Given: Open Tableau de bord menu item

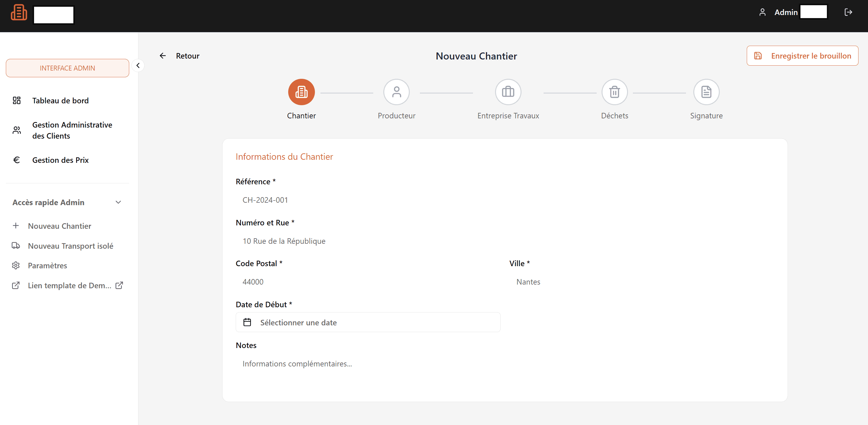Looking at the screenshot, I should point(60,100).
